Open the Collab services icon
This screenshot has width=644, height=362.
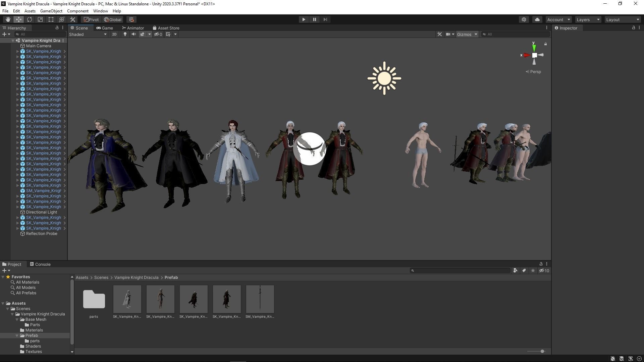point(524,19)
